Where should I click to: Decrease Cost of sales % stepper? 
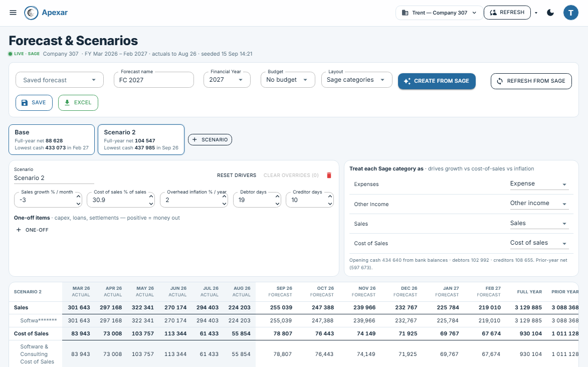click(151, 204)
